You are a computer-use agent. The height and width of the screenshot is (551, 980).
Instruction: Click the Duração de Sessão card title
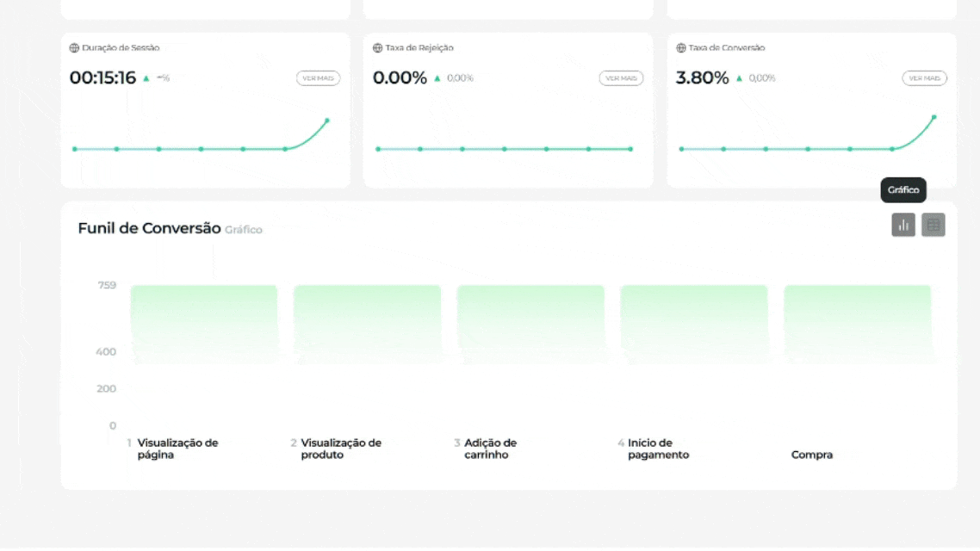[x=121, y=48]
